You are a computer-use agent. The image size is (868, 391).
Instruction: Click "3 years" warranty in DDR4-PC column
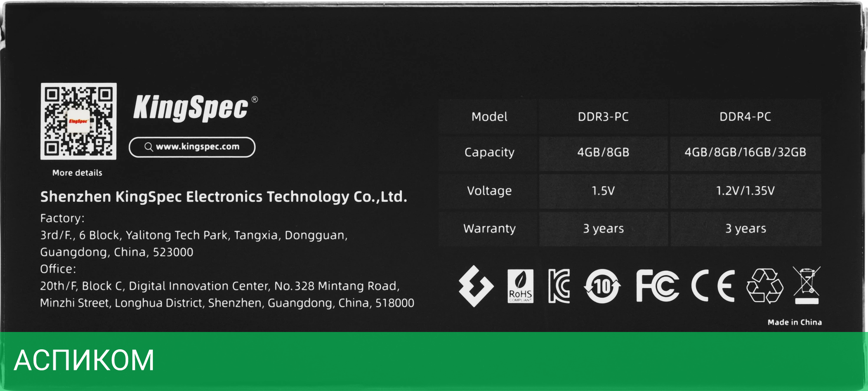745,229
